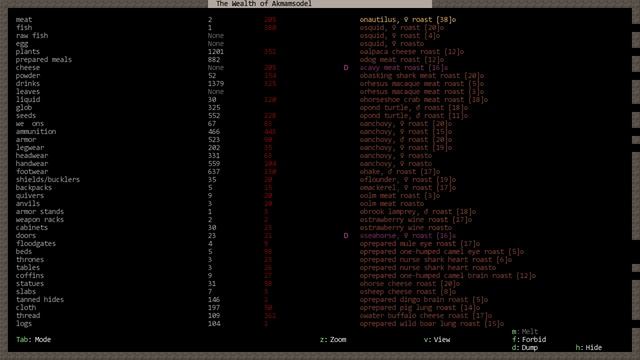Click the m: Melt command

(x=525, y=331)
